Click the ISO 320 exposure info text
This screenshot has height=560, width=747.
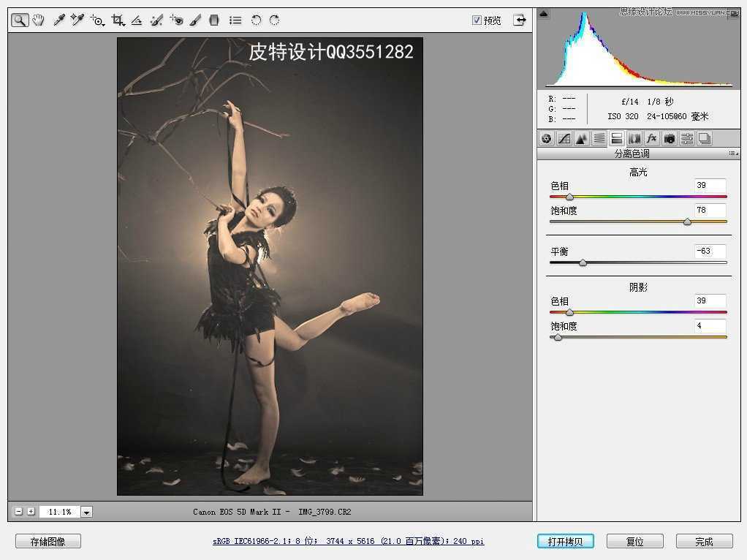coord(623,116)
